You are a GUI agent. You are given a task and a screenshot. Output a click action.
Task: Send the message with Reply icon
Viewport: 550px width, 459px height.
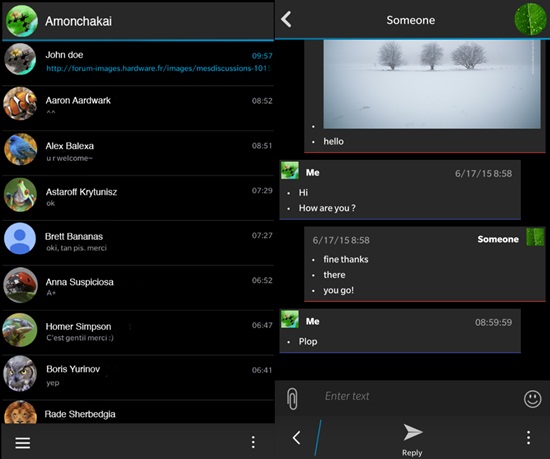412,439
